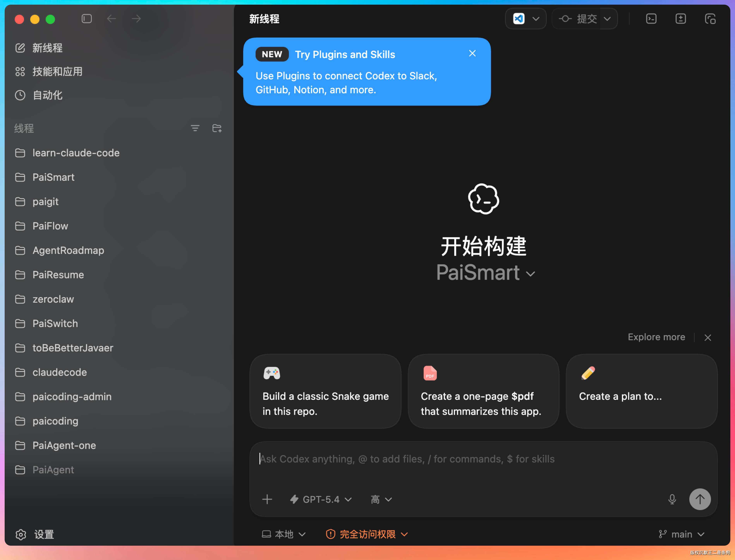Click the filter threads icon
The image size is (735, 560).
pos(195,128)
